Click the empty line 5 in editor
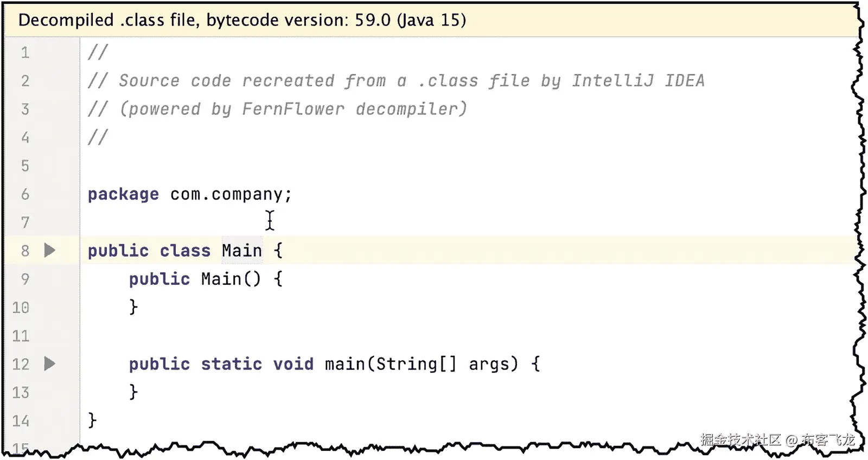The image size is (868, 460). click(x=163, y=165)
